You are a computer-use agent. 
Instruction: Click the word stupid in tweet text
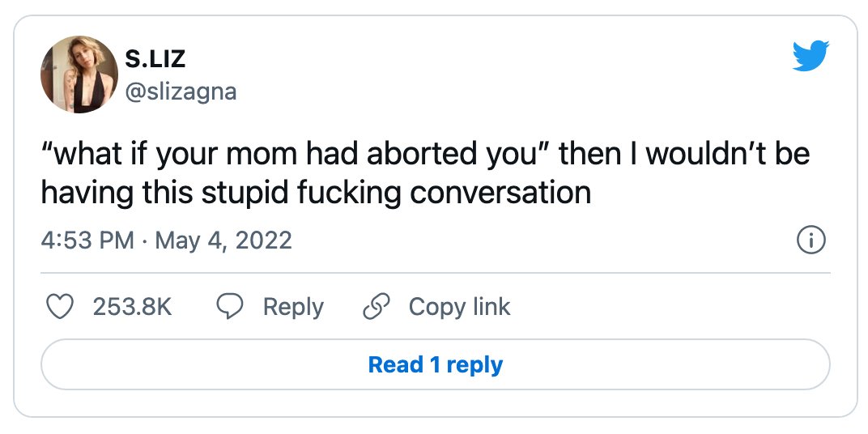(245, 194)
